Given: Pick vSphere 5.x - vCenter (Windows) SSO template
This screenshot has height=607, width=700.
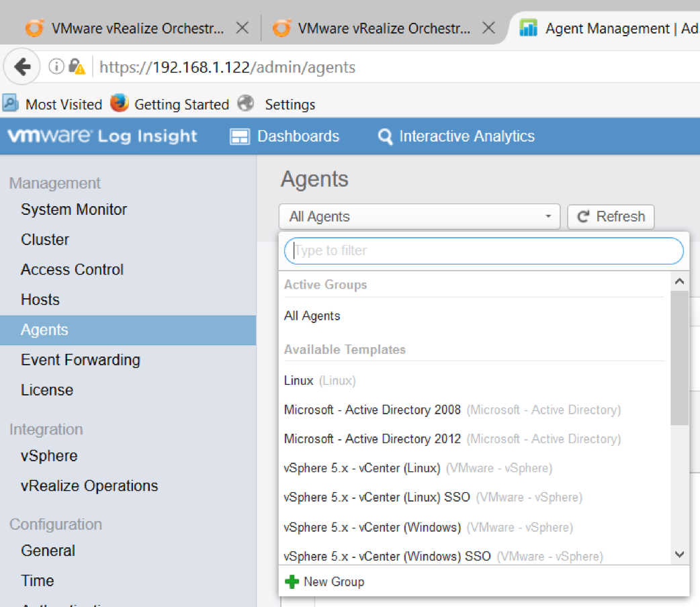Looking at the screenshot, I should (443, 556).
